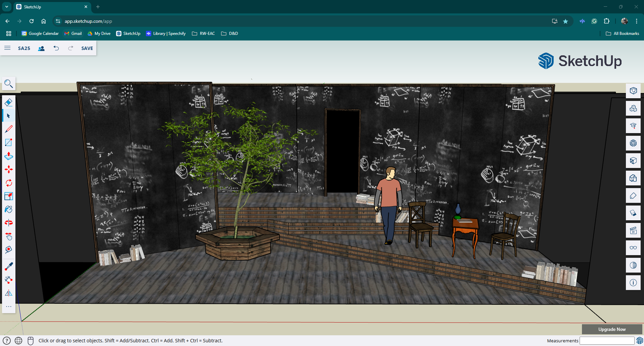Open the Scenes clapperboard panel
The height and width of the screenshot is (346, 644).
pyautogui.click(x=633, y=230)
